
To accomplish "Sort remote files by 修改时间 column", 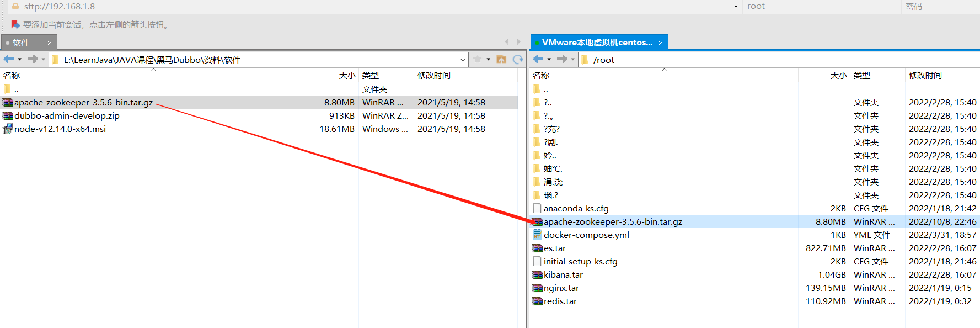I will (x=925, y=75).
